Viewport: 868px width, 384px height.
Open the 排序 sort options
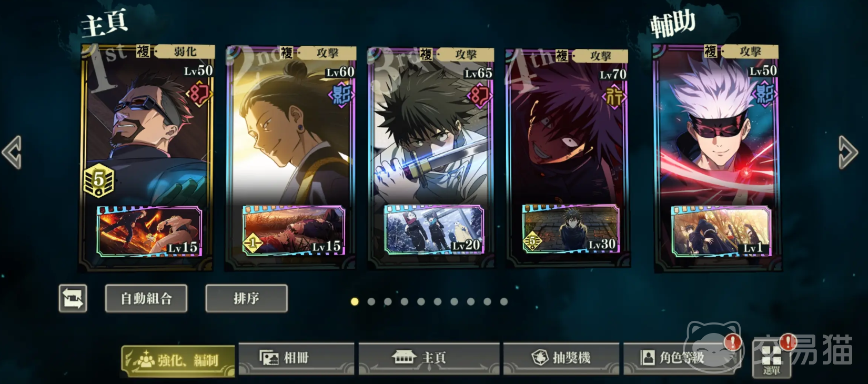click(246, 298)
